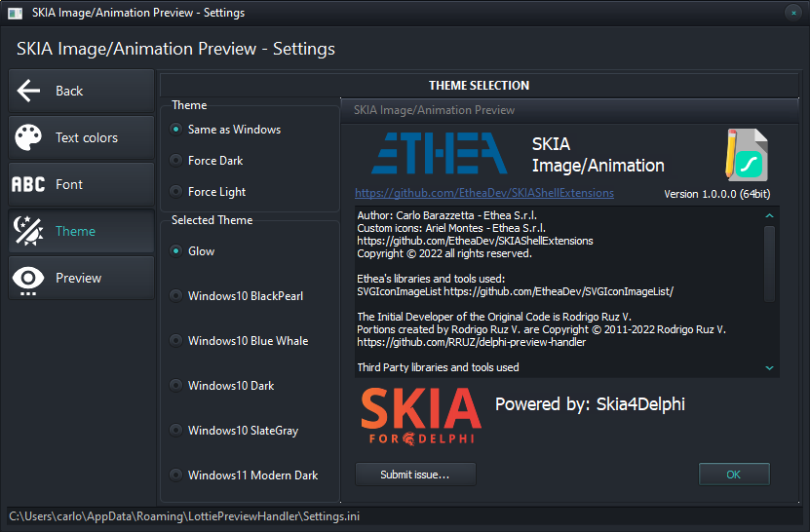Click the window title bar app icon
The height and width of the screenshot is (532, 810).
[x=16, y=13]
